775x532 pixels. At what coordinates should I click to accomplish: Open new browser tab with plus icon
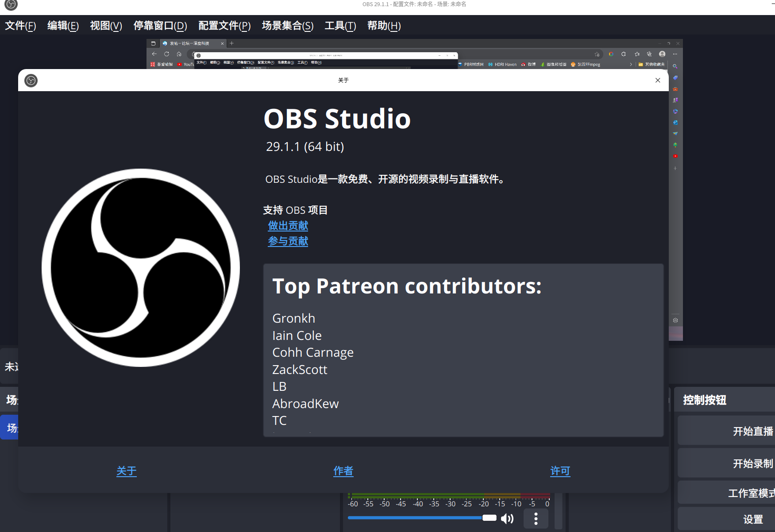coord(231,43)
